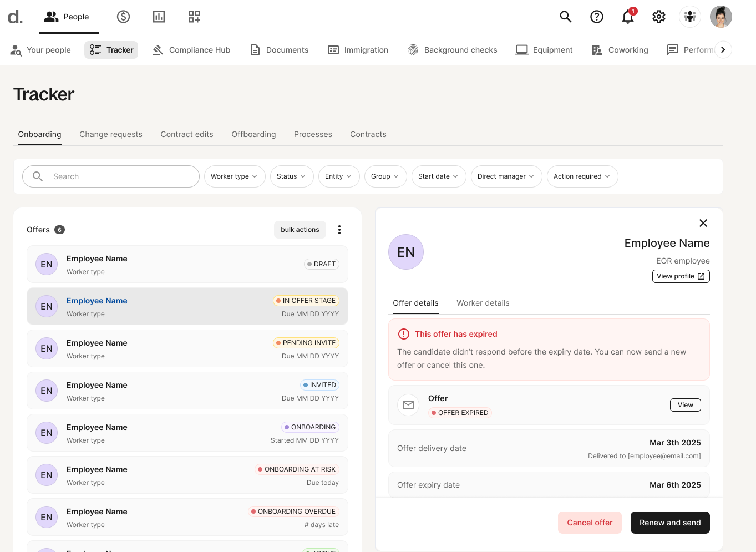Image resolution: width=756 pixels, height=552 pixels.
Task: Open the notifications bell
Action: 627,17
